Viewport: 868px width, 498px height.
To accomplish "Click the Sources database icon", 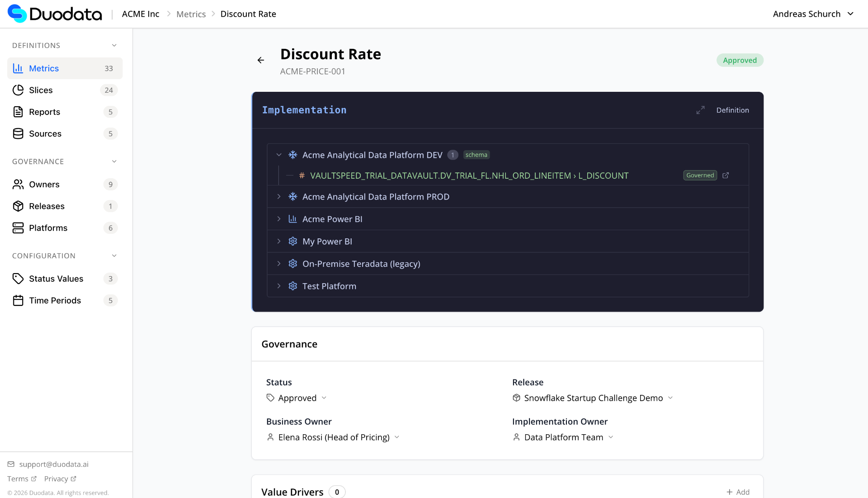I will click(x=18, y=133).
